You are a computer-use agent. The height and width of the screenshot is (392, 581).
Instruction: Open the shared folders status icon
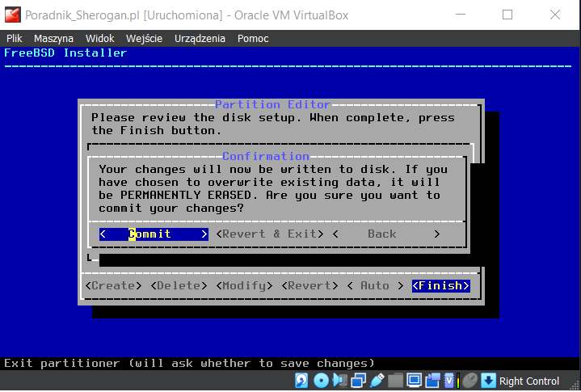click(395, 381)
